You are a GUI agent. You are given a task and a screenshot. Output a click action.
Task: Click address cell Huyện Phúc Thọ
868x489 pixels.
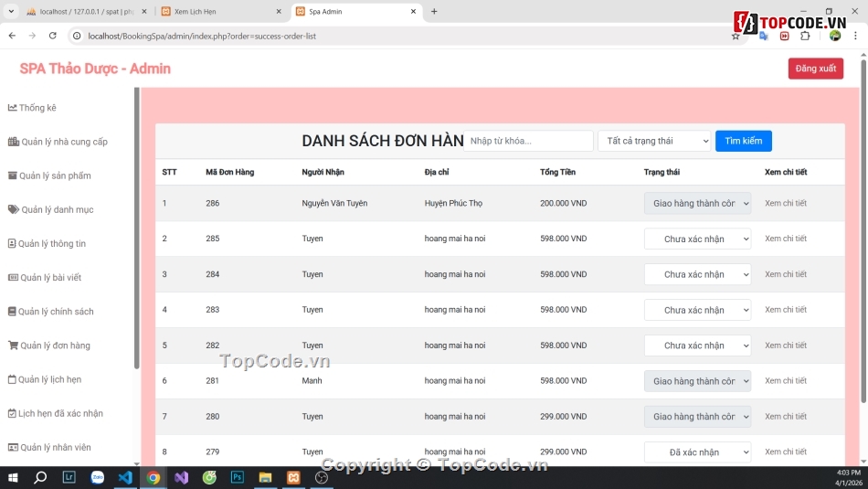453,203
